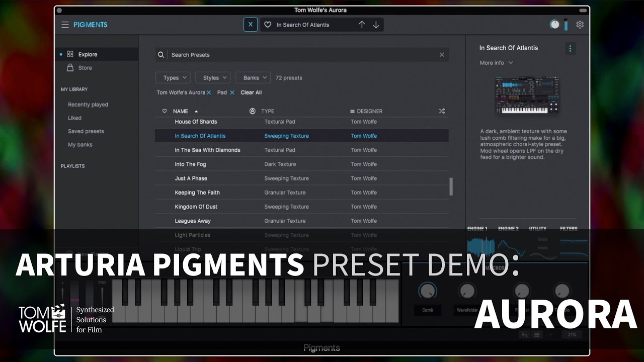This screenshot has height=362, width=644.
Task: Adjust the master volume knob in top bar
Action: pyautogui.click(x=554, y=25)
